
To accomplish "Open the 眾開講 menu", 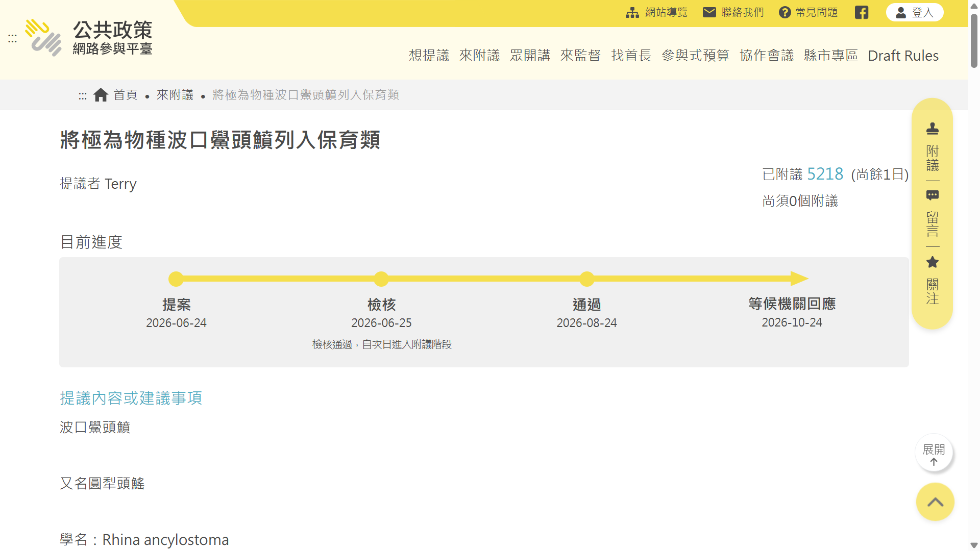I will tap(530, 56).
